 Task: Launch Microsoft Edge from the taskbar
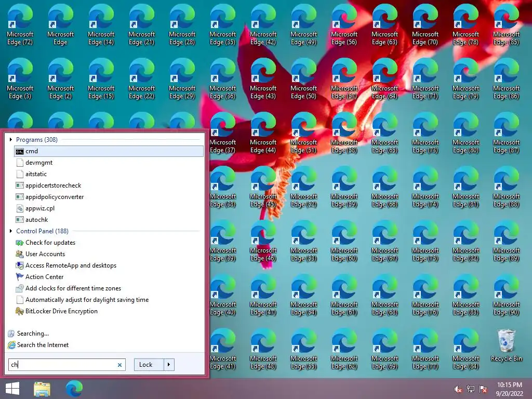pyautogui.click(x=74, y=389)
